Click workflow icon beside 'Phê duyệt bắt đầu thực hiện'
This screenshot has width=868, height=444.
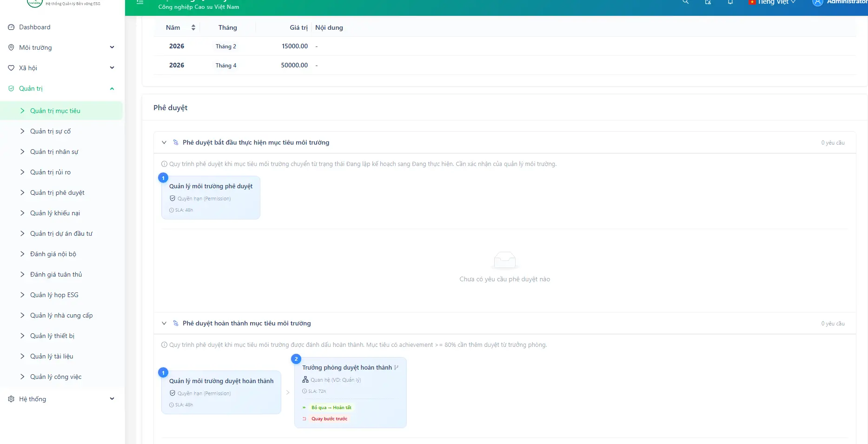(176, 142)
